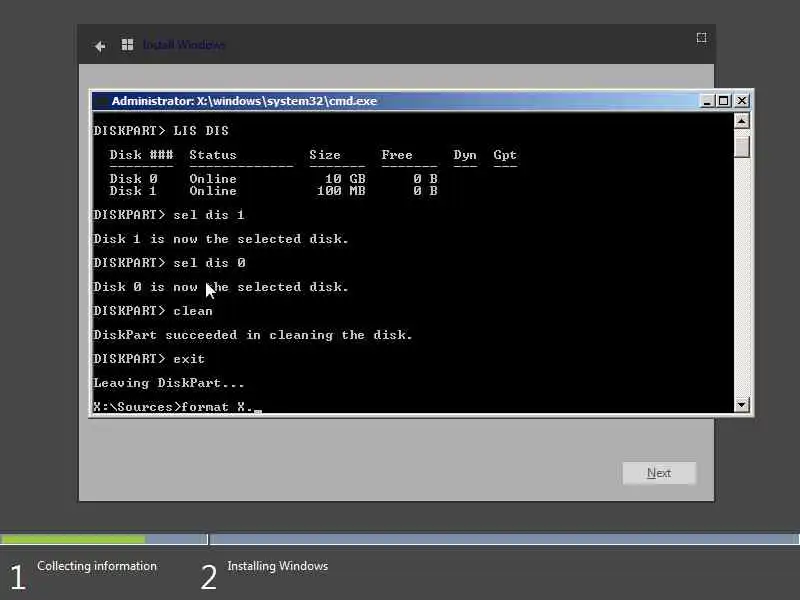Click the cmd window scrollbar thumb

pyautogui.click(x=741, y=147)
